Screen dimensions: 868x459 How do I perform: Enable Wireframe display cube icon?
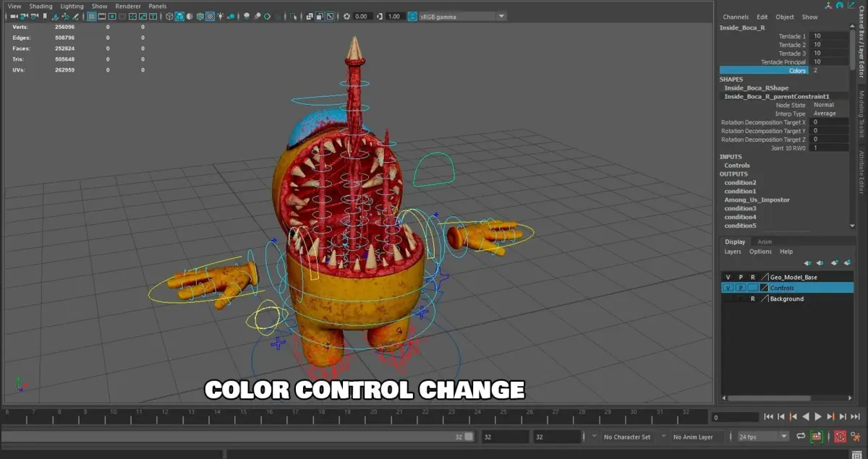pos(169,16)
